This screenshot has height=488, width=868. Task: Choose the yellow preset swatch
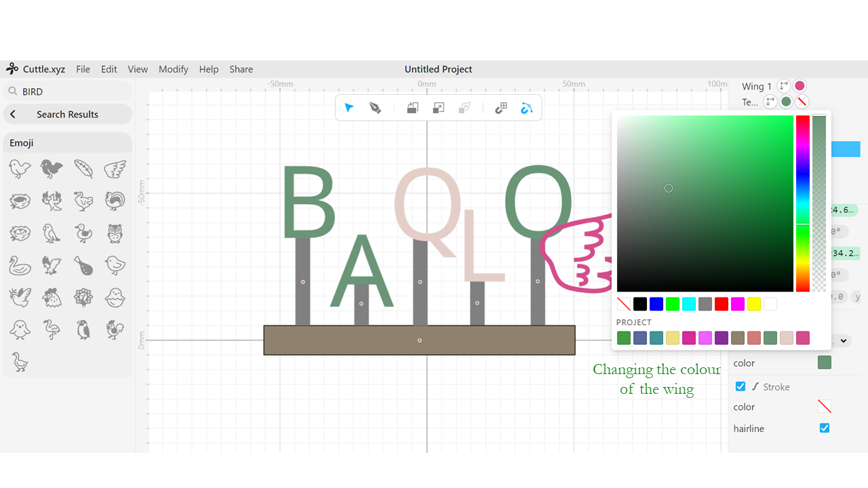pos(754,304)
